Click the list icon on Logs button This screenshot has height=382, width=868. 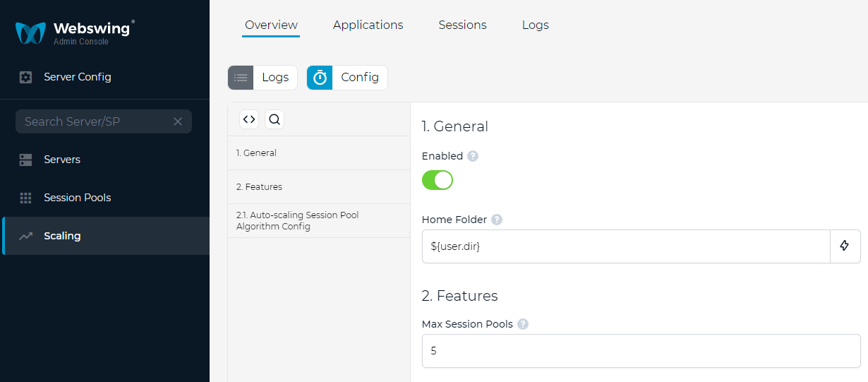tap(241, 78)
